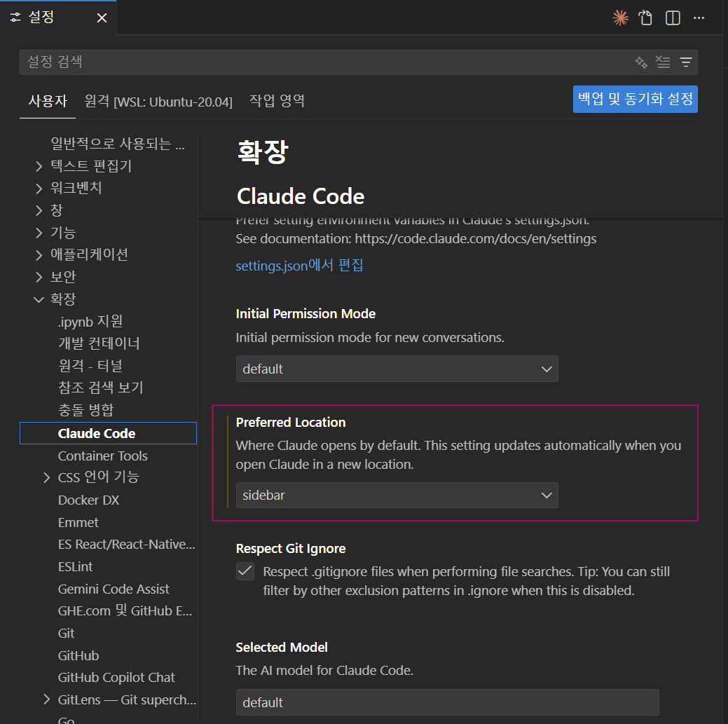This screenshot has width=728, height=724.
Task: Select 충돌 병합 in the tree
Action: tap(86, 410)
